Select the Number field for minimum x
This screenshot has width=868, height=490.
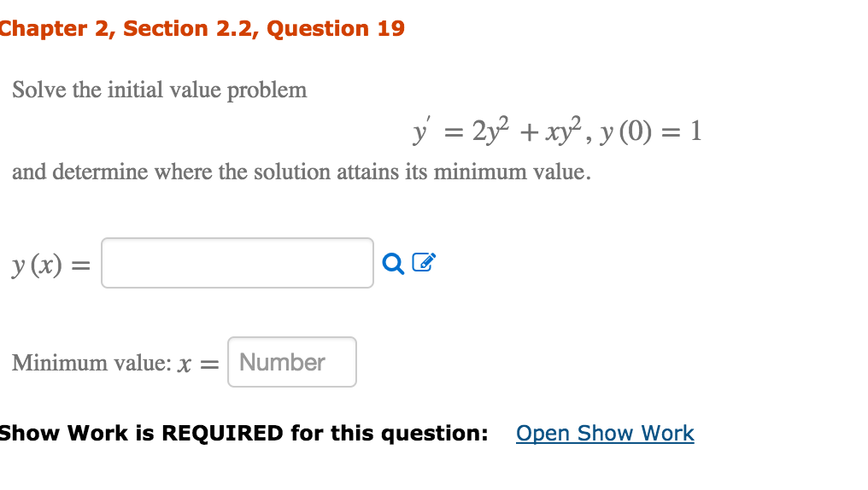pyautogui.click(x=291, y=362)
